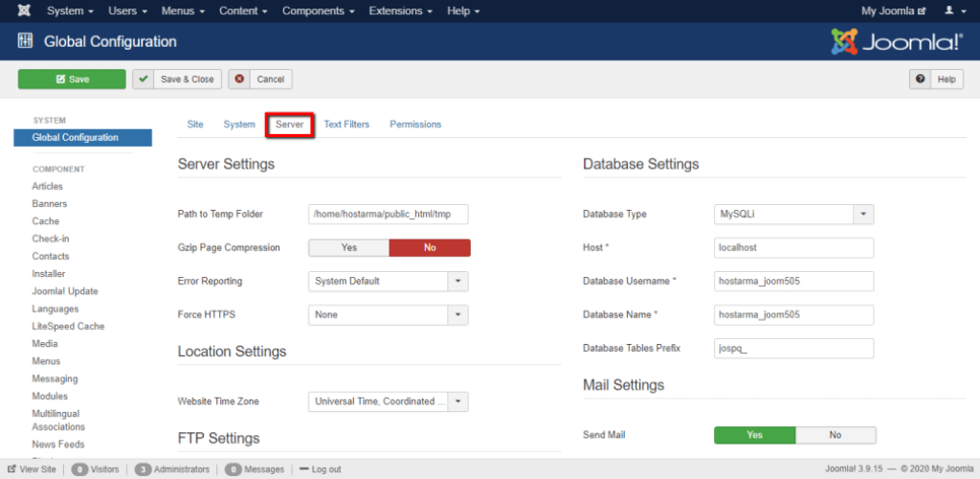Set Gzip Page Compression to No
The width and height of the screenshot is (980, 479).
point(430,247)
